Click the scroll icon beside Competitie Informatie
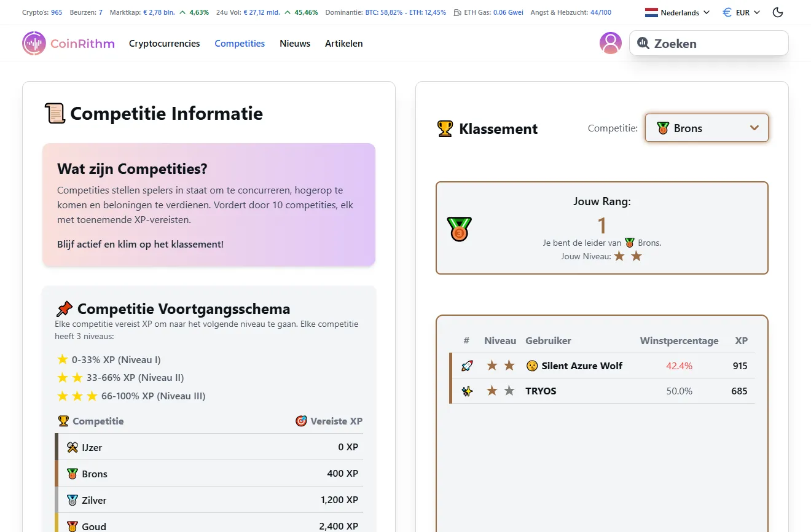 pyautogui.click(x=54, y=113)
